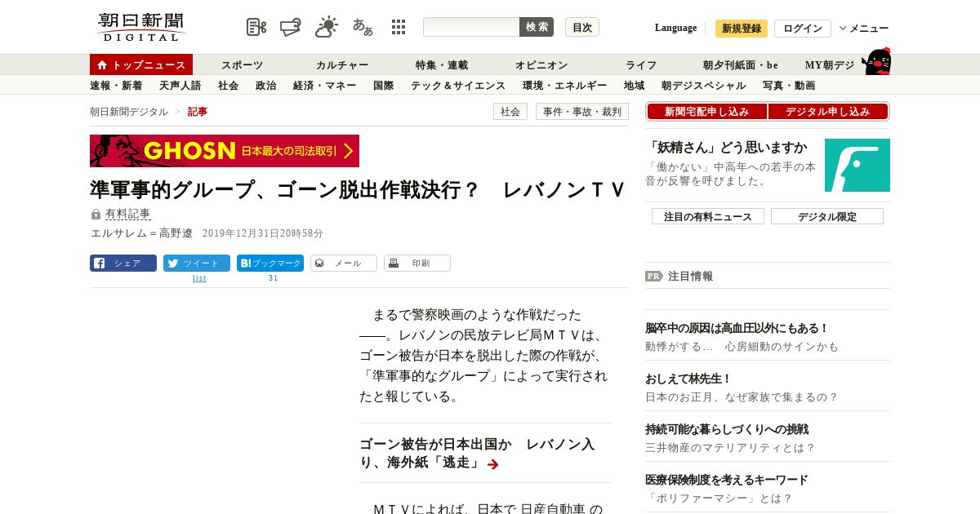Bookmark the article with Hatena

point(270,264)
